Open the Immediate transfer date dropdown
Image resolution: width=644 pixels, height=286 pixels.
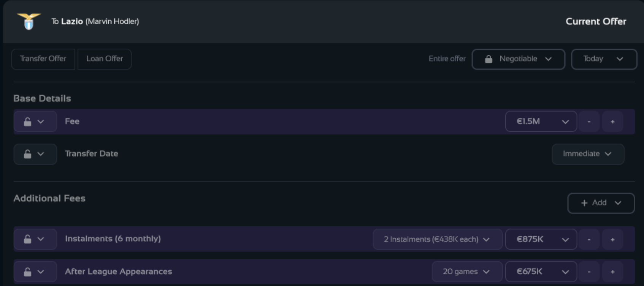tap(588, 154)
